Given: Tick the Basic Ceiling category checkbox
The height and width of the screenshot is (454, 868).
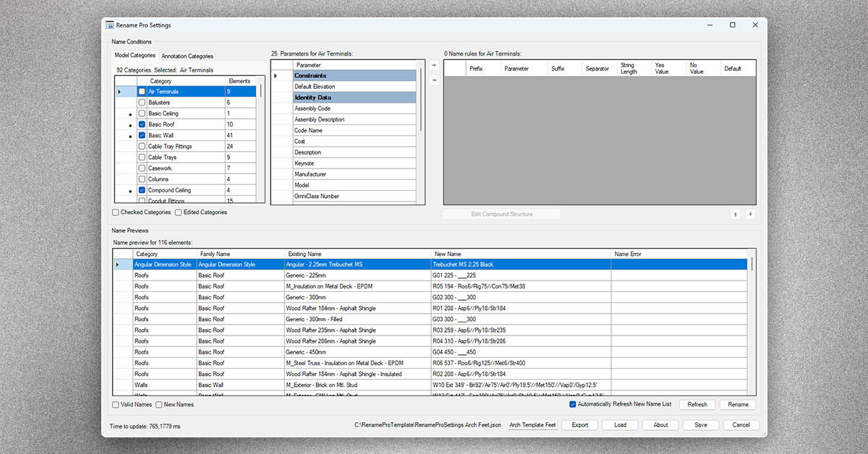Looking at the screenshot, I should [x=142, y=113].
